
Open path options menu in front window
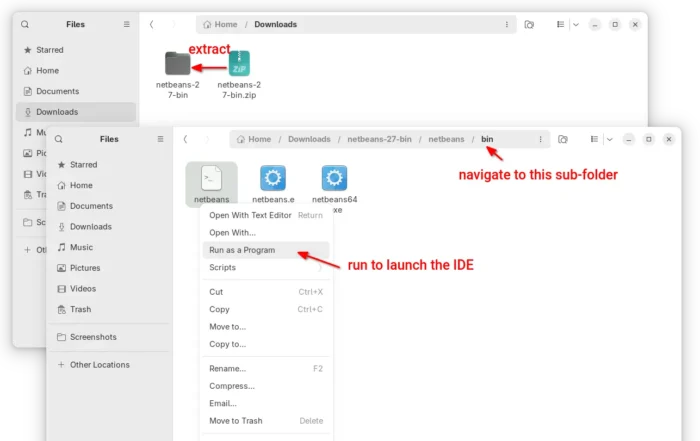(x=540, y=139)
